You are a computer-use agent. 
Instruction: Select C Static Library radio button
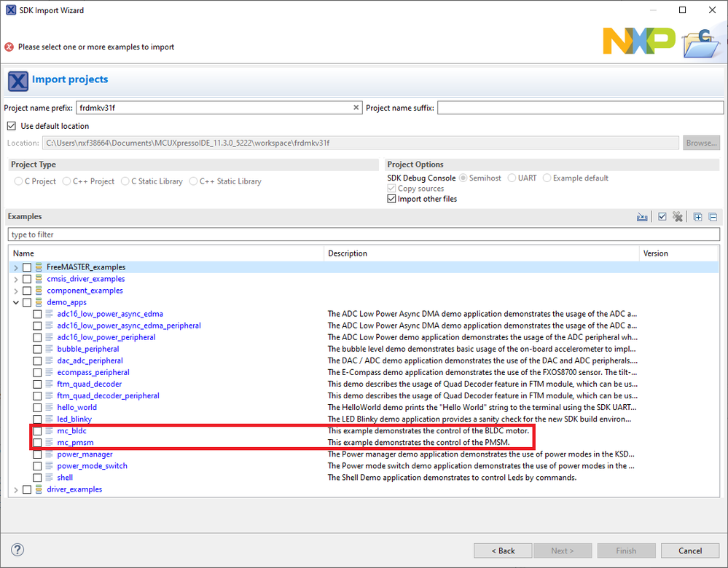(125, 181)
